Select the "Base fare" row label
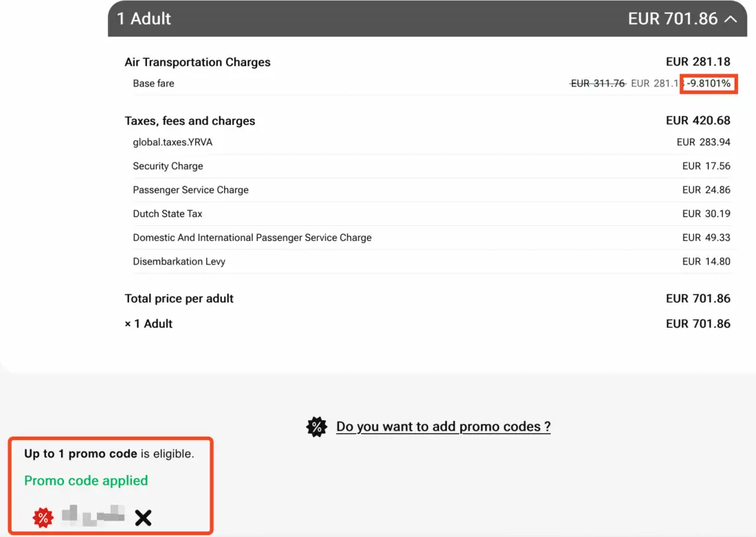The width and height of the screenshot is (756, 537). pyautogui.click(x=154, y=84)
